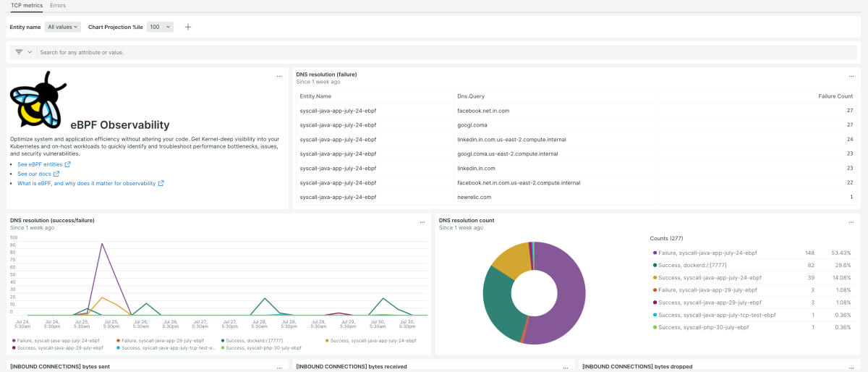Open the DNS resolution count widget menu
868x372 pixels.
[851, 222]
